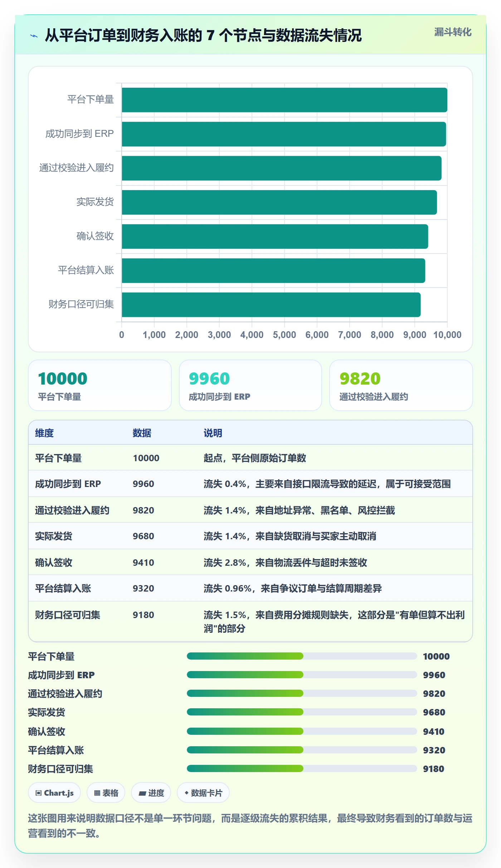The height and width of the screenshot is (868, 501).
Task: Click the 实际发货 chart bar
Action: [x=279, y=202]
